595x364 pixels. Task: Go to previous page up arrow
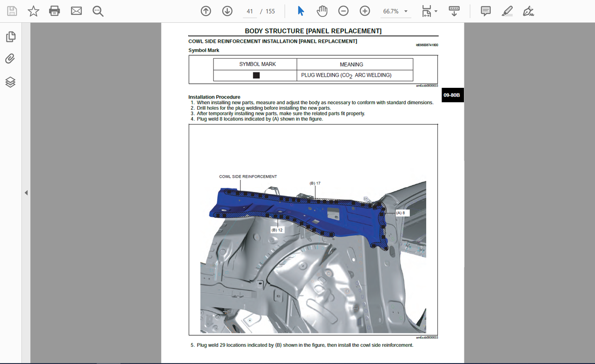[206, 11]
